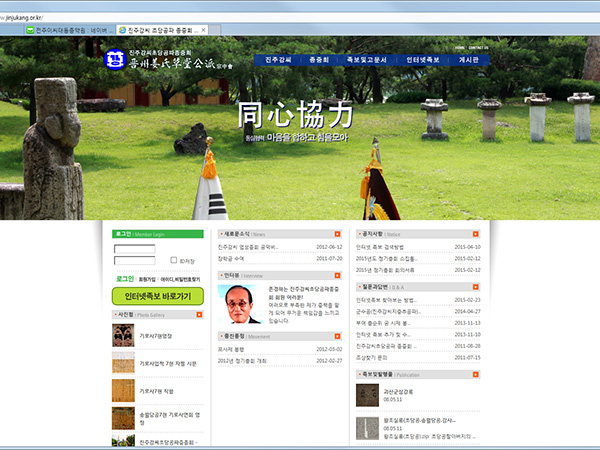The image size is (600, 450).
Task: Open the 송월당공7현 기로사연회 gallery title
Action: (x=170, y=418)
